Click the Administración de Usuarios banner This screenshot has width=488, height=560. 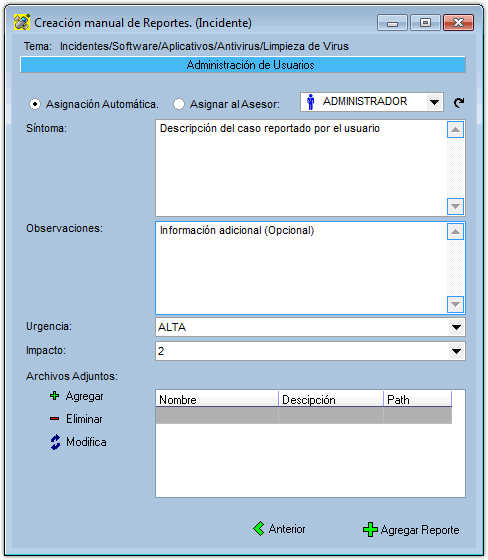pyautogui.click(x=243, y=65)
